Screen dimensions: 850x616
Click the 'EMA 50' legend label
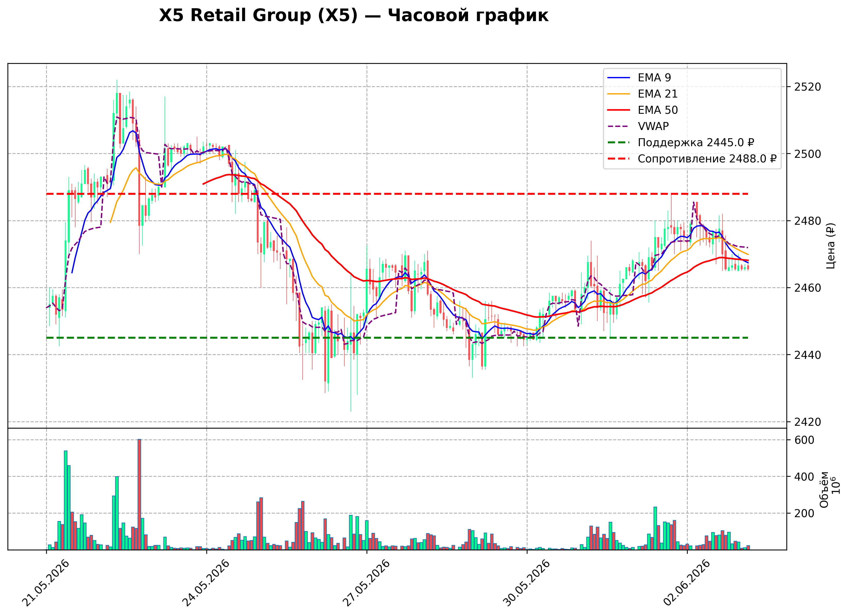tap(657, 110)
